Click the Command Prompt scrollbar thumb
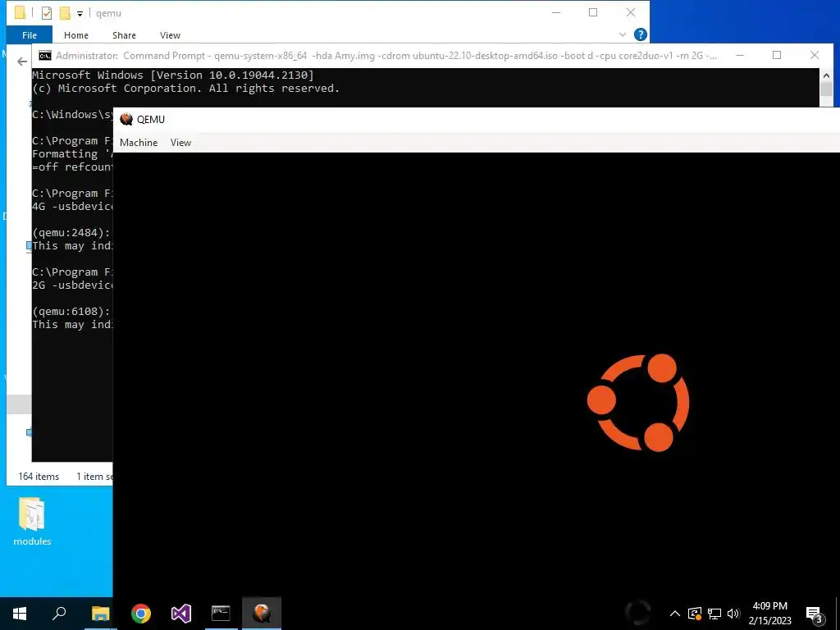840x630 pixels. (826, 89)
